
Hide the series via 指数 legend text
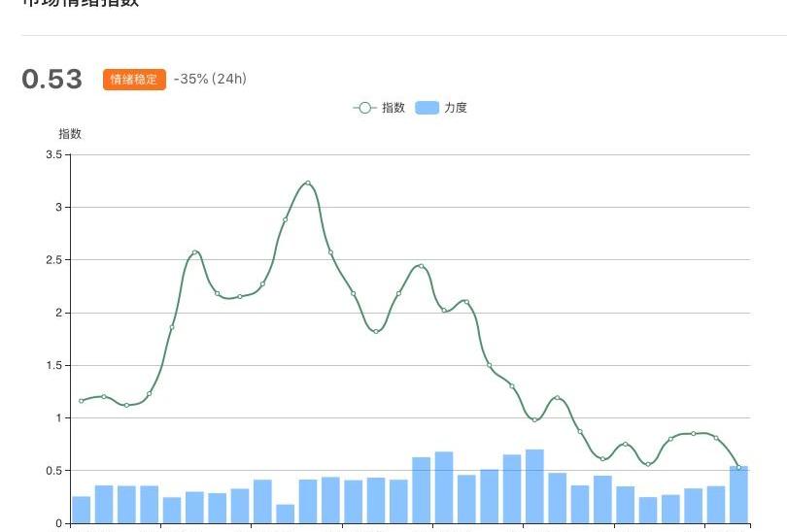coord(393,108)
